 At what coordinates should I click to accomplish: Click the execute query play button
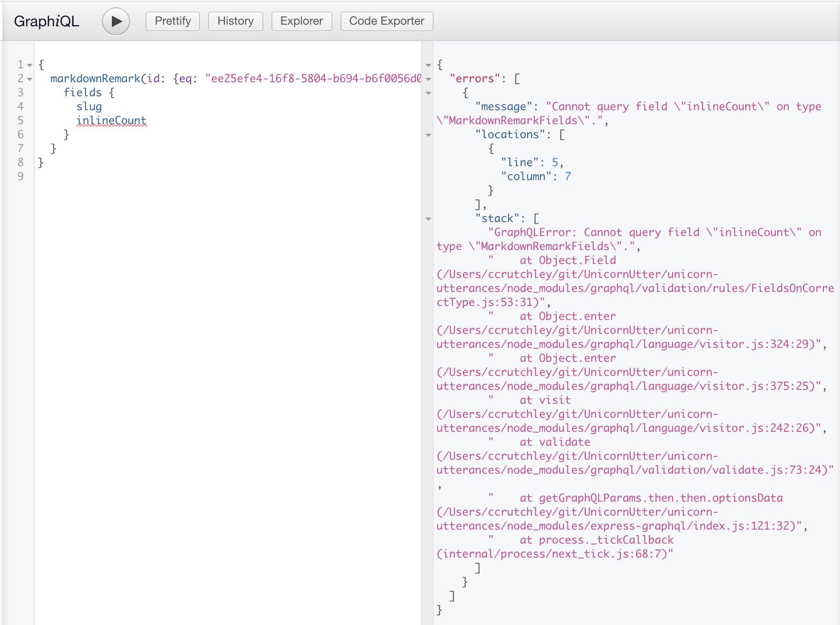point(116,21)
